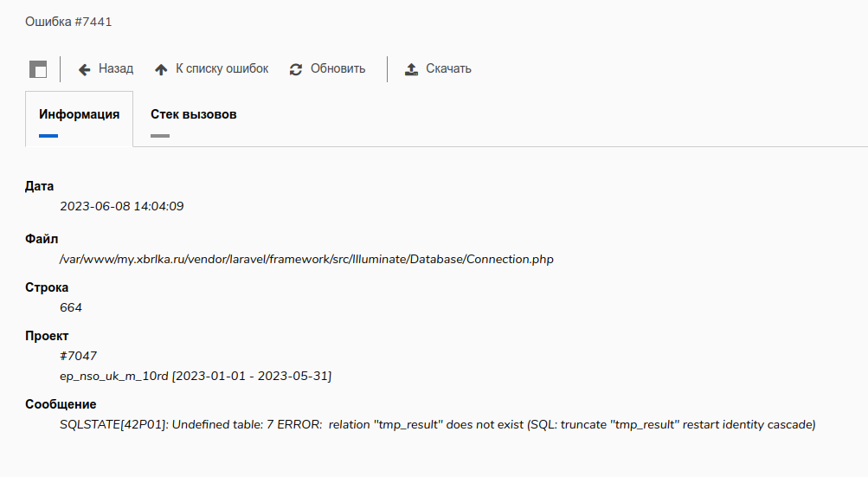Refresh page with Обновить
The height and width of the screenshot is (477, 868).
[338, 68]
